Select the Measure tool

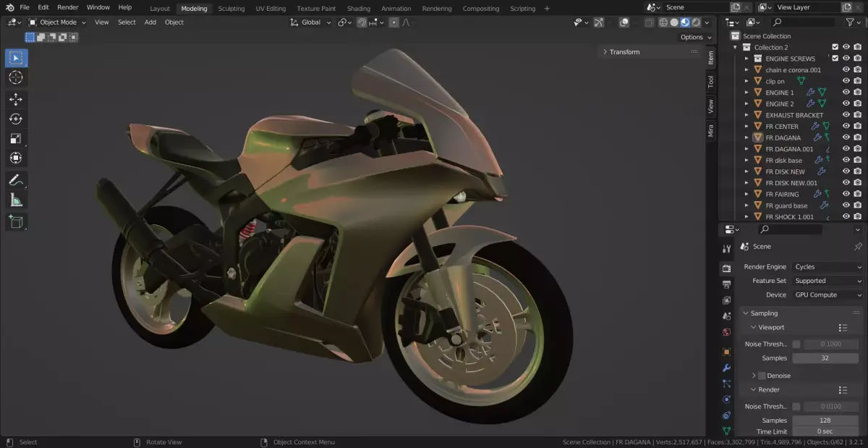(x=16, y=200)
